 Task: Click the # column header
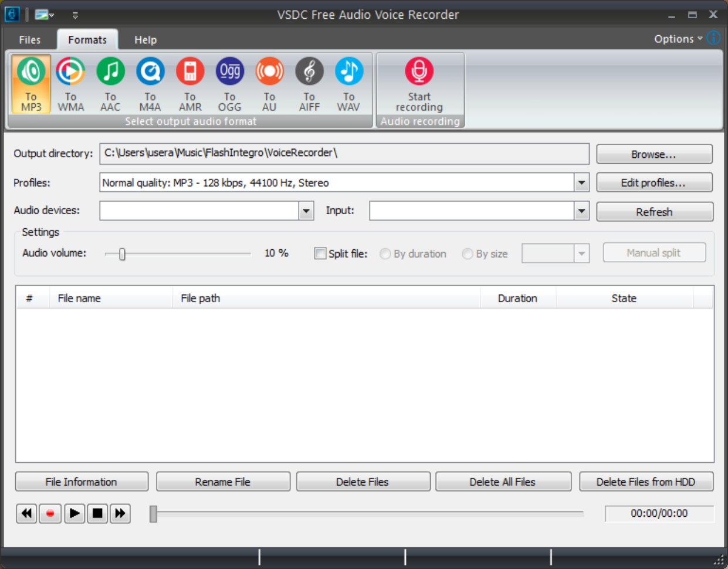point(33,298)
